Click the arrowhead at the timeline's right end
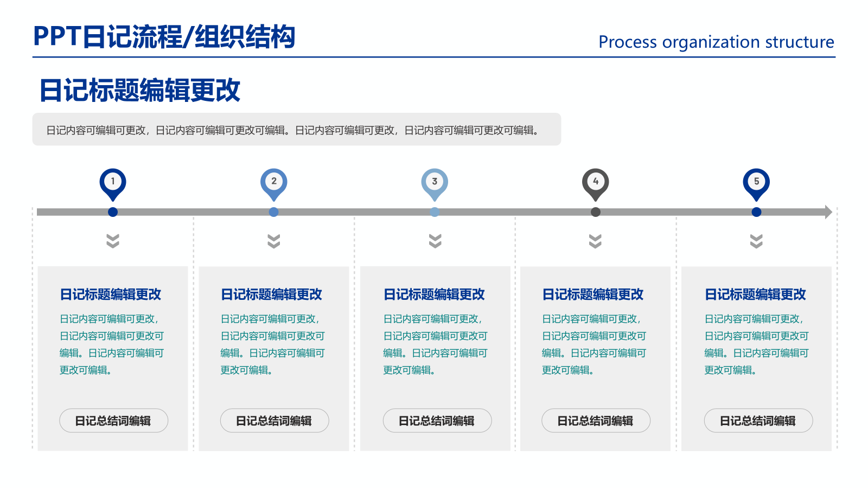The width and height of the screenshot is (868, 488). 827,211
